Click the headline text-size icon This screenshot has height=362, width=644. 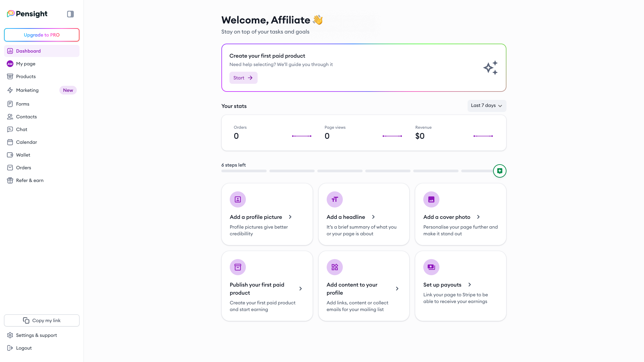tap(334, 199)
